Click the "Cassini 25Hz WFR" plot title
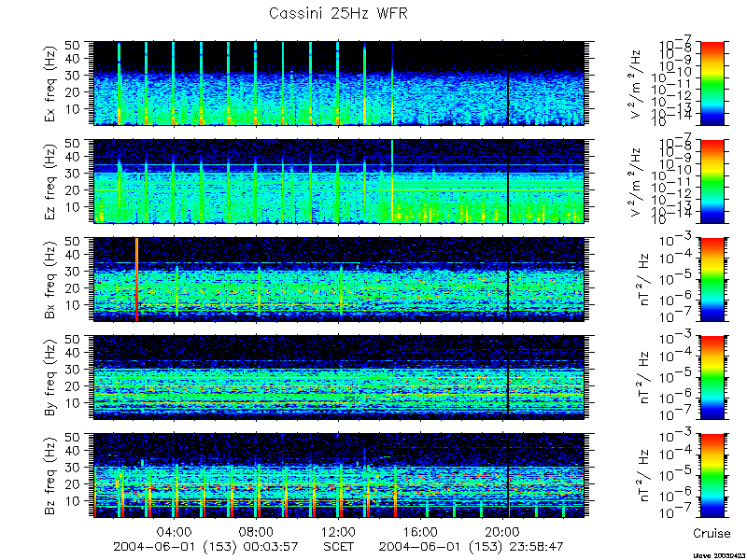The width and height of the screenshot is (747, 560). [338, 13]
